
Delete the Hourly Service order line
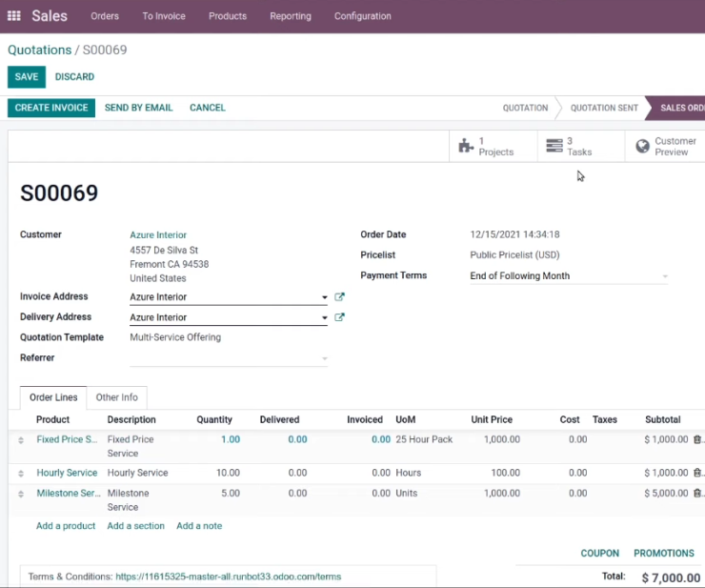click(x=697, y=473)
